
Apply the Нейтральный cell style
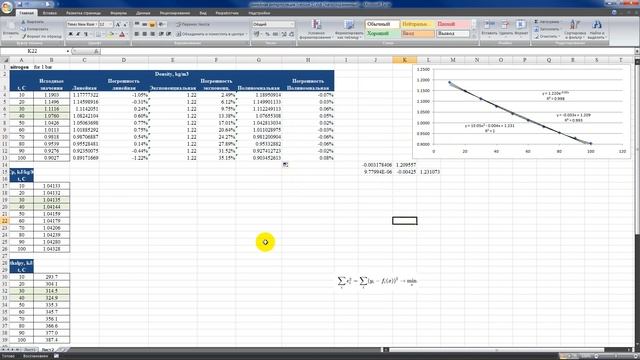click(x=417, y=24)
